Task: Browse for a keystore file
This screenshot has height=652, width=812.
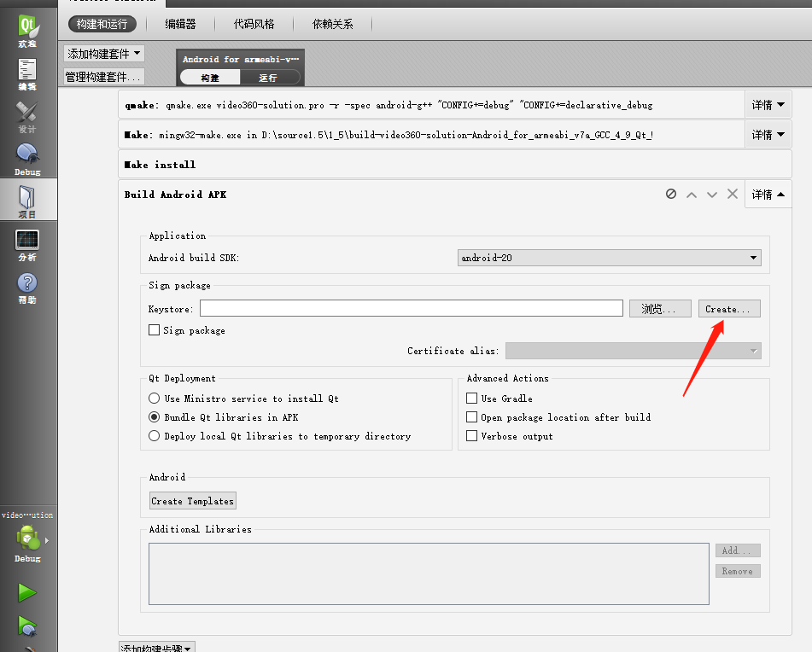Action: click(660, 309)
